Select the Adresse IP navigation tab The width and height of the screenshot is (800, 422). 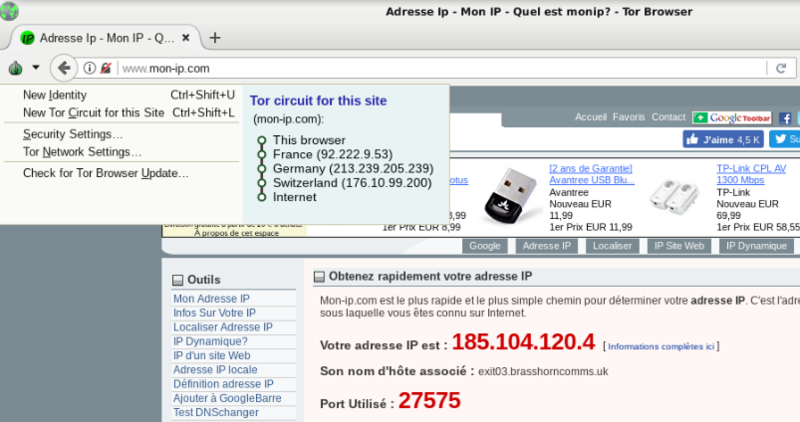[546, 246]
